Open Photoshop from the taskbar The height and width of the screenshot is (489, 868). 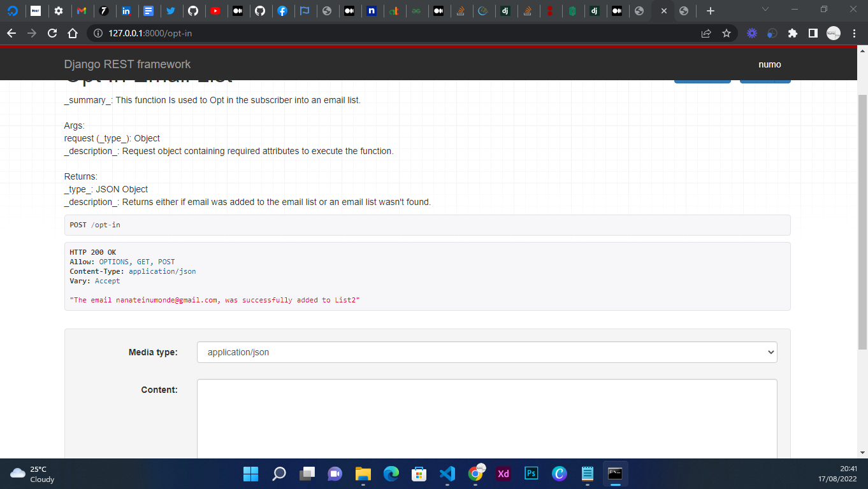point(531,474)
